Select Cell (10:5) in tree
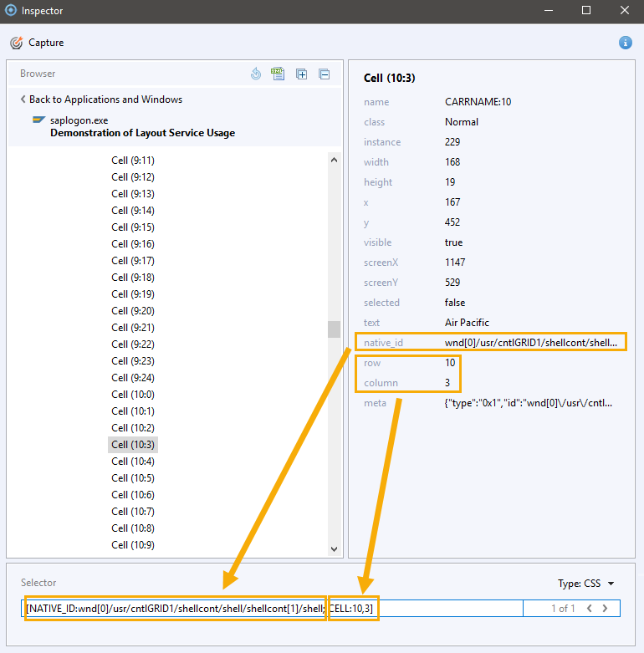The width and height of the screenshot is (644, 653). [133, 478]
